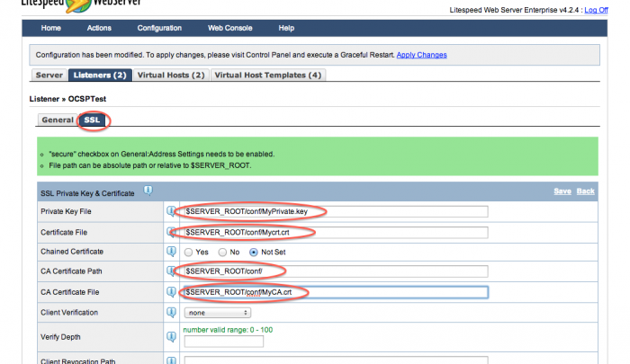Open the Actions menu
The width and height of the screenshot is (630, 364).
click(x=99, y=28)
